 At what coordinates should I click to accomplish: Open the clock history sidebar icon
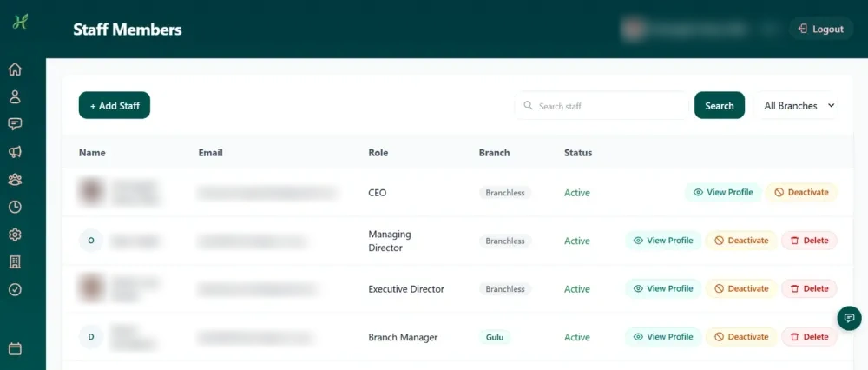[15, 207]
